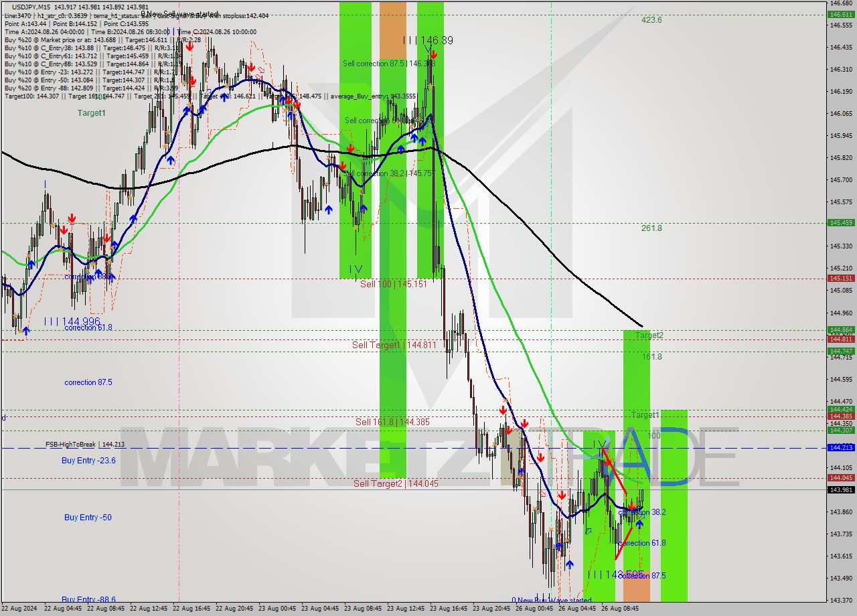Click the 'Sell Target1 | 144.811' label
Viewport: 857px width, 616px height.
[x=394, y=345]
